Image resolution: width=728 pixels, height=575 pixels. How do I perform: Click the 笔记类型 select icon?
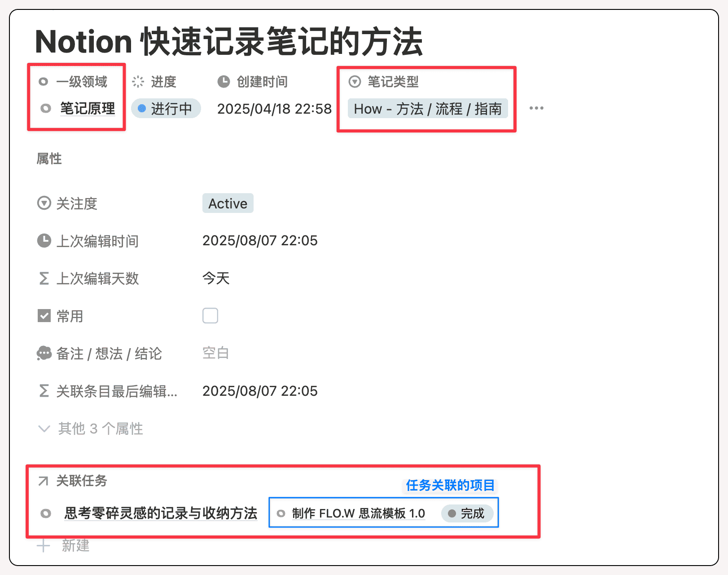click(x=355, y=82)
